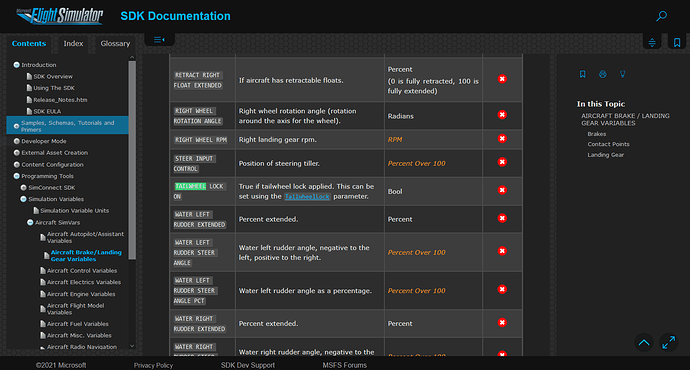The height and width of the screenshot is (370, 690).
Task: Jump to Contact Points topic section
Action: [x=608, y=144]
